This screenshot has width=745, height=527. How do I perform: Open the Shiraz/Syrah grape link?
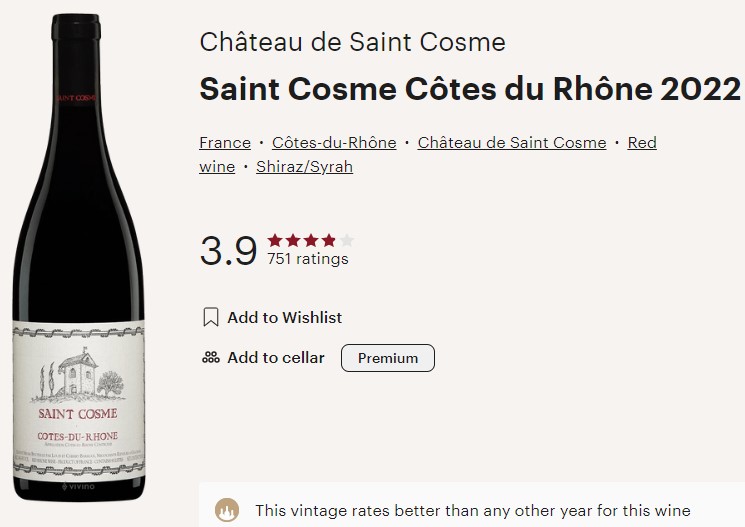point(304,167)
